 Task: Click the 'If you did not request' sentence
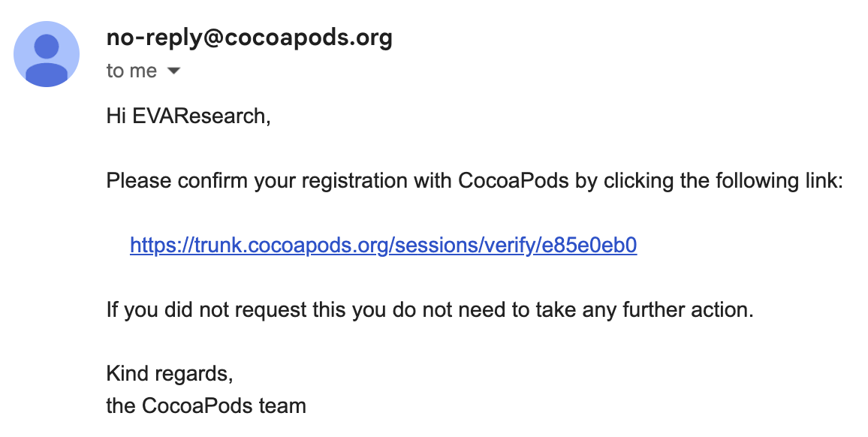430,309
